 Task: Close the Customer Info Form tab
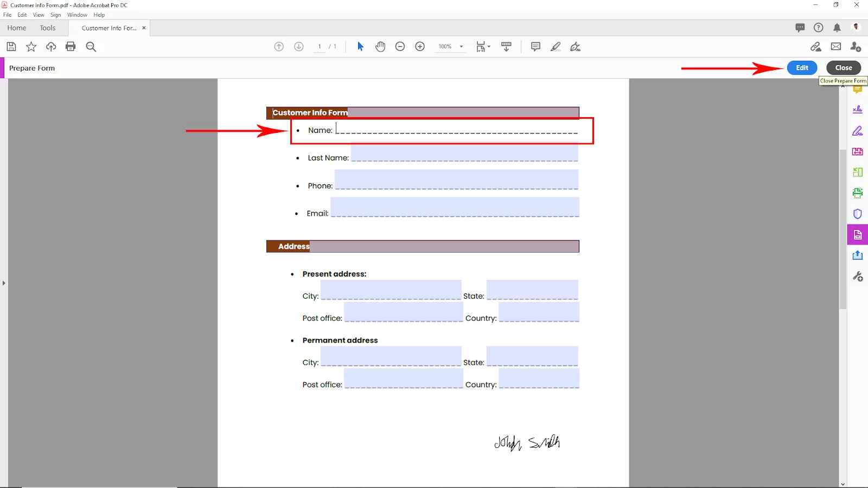click(144, 28)
